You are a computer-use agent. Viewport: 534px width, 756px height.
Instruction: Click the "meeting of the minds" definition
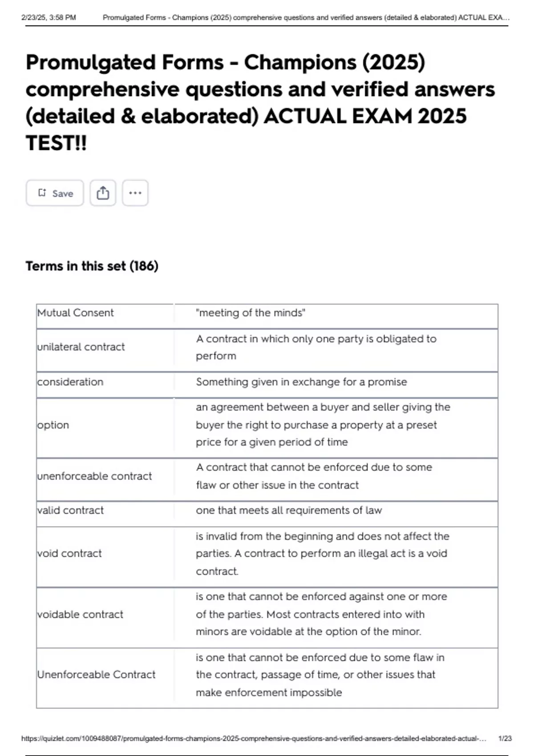[x=251, y=313]
